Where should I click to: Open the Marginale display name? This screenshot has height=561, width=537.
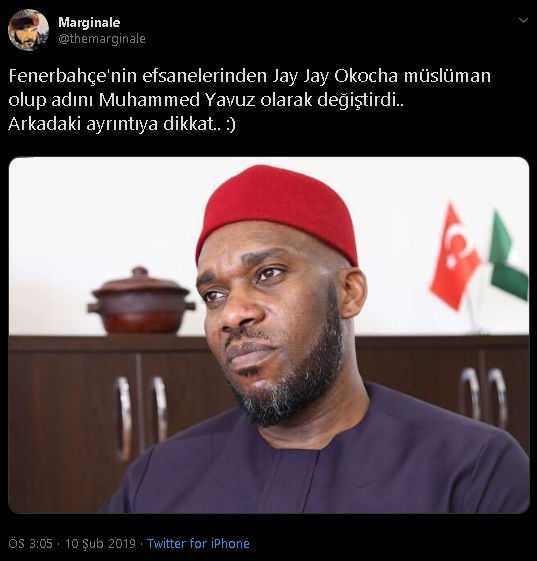coord(89,23)
